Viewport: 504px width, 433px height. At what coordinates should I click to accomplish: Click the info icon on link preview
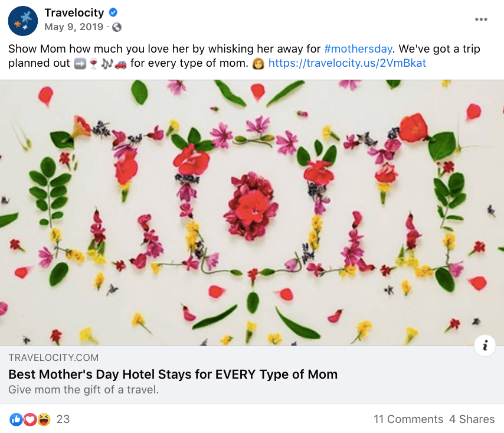(485, 346)
